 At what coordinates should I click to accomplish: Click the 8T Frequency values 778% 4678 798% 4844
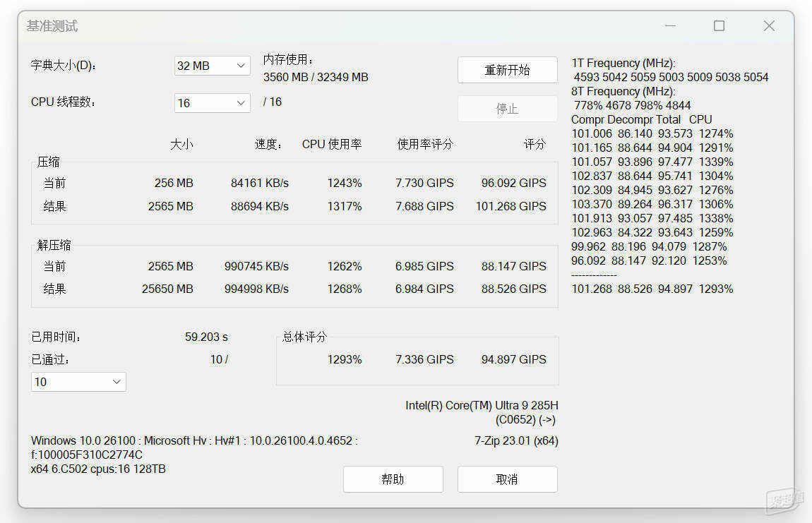click(x=633, y=105)
